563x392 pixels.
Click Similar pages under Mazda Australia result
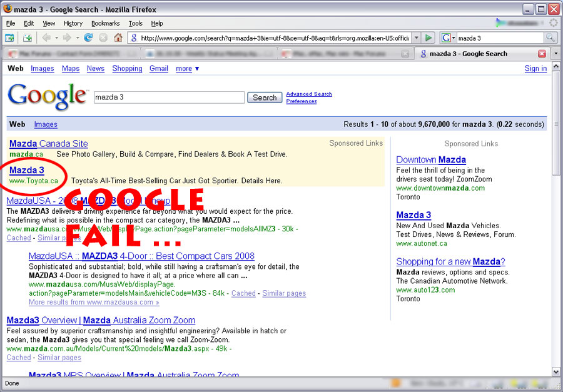point(59,358)
